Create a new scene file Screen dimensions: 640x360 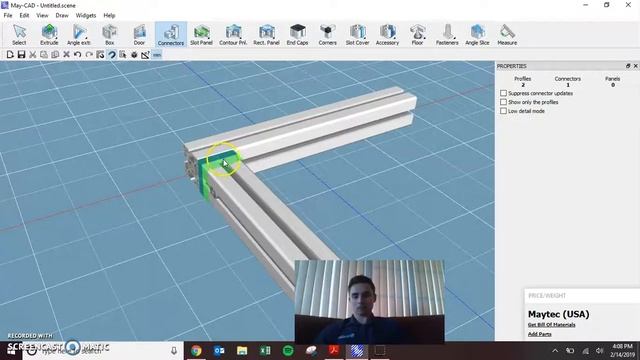[10, 55]
